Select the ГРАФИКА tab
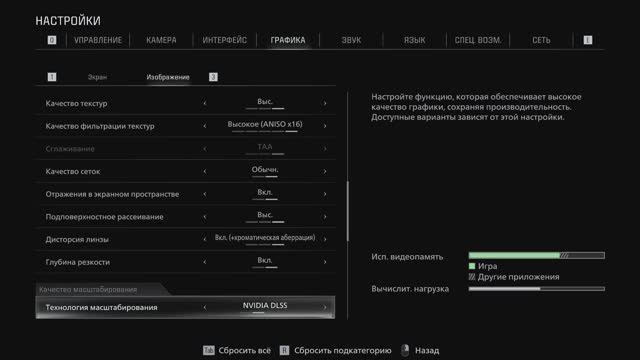The image size is (640, 360). click(288, 40)
